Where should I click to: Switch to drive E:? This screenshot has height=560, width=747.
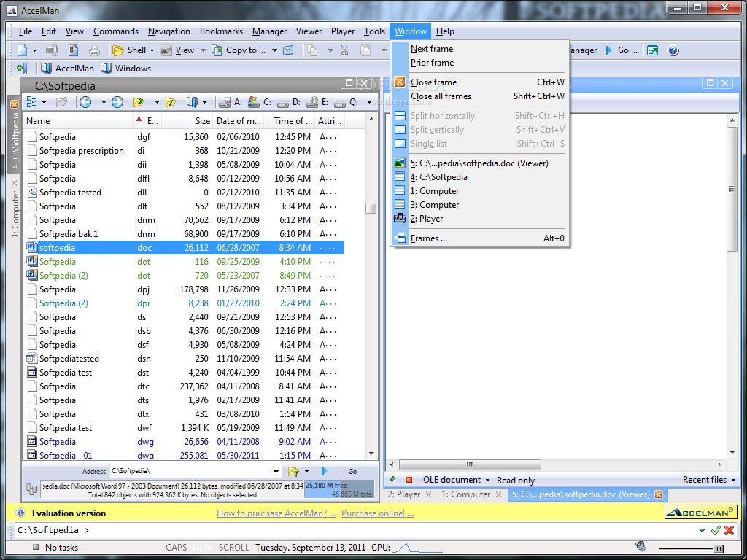click(318, 102)
